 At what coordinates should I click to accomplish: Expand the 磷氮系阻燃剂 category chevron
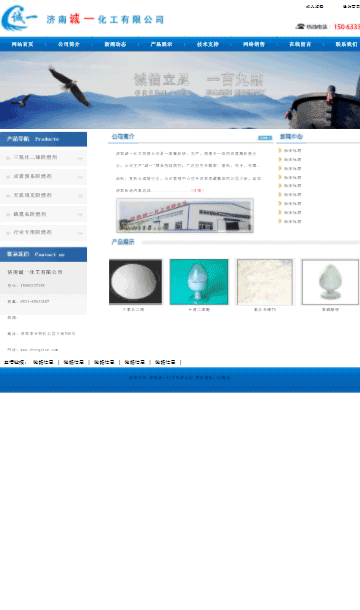[80, 214]
